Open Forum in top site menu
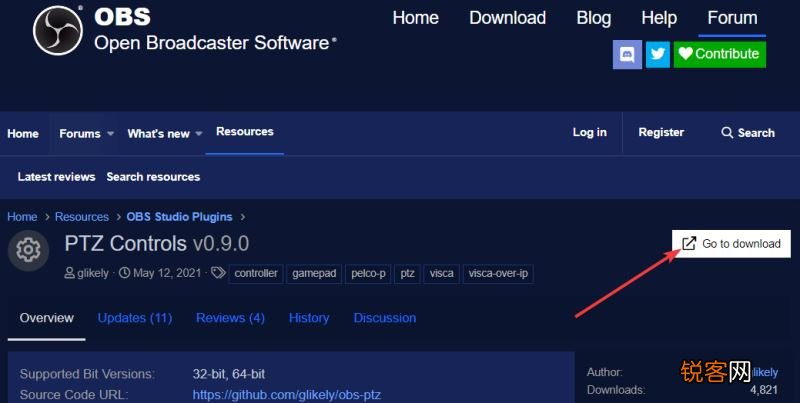 pyautogui.click(x=732, y=18)
